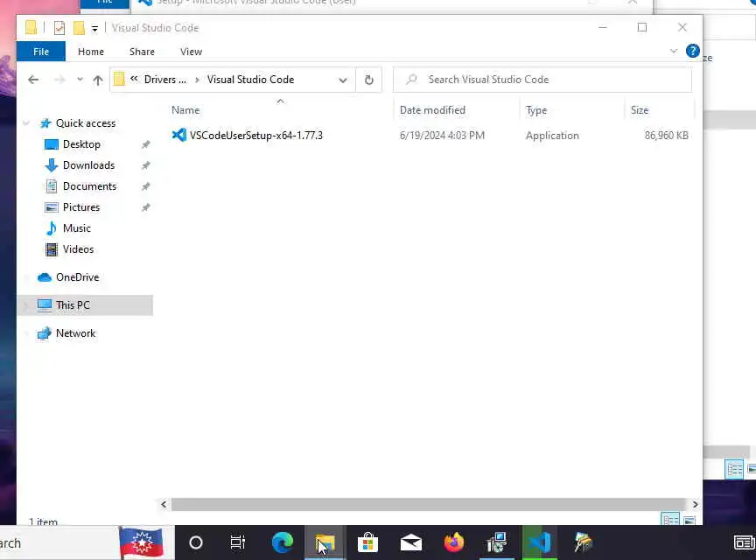756x560 pixels.
Task: Click the right arrow of horizontal scrollbar
Action: [x=695, y=505]
